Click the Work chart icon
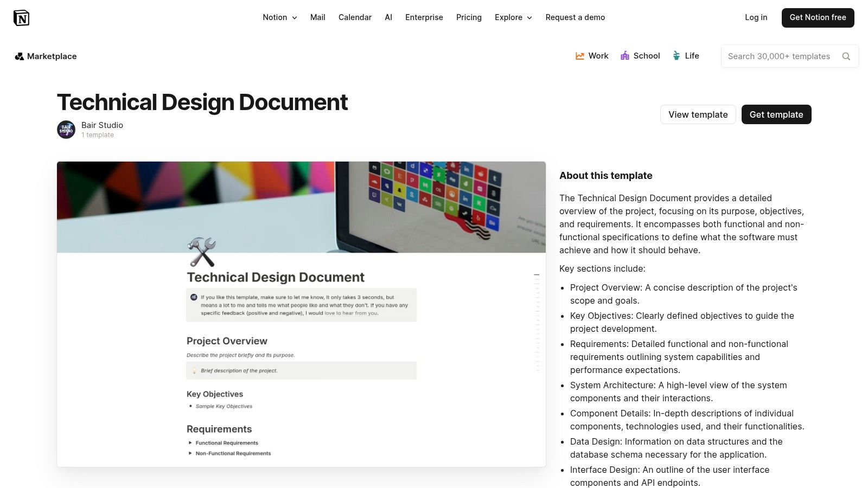Viewport: 868px width, 488px height. (x=580, y=56)
